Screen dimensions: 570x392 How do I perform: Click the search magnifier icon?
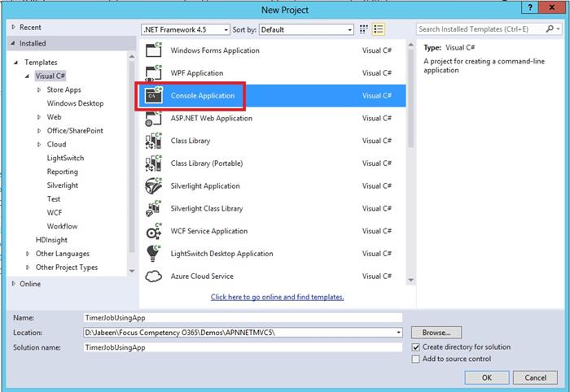click(550, 28)
